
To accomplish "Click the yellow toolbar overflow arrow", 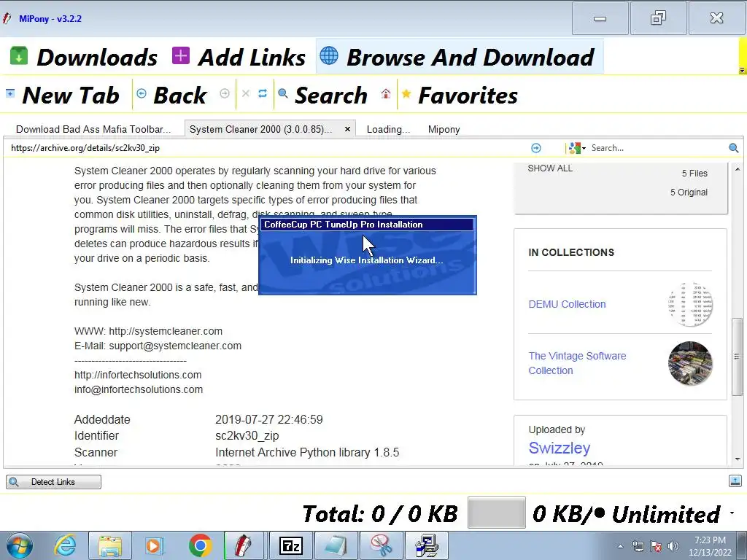I will (742, 71).
